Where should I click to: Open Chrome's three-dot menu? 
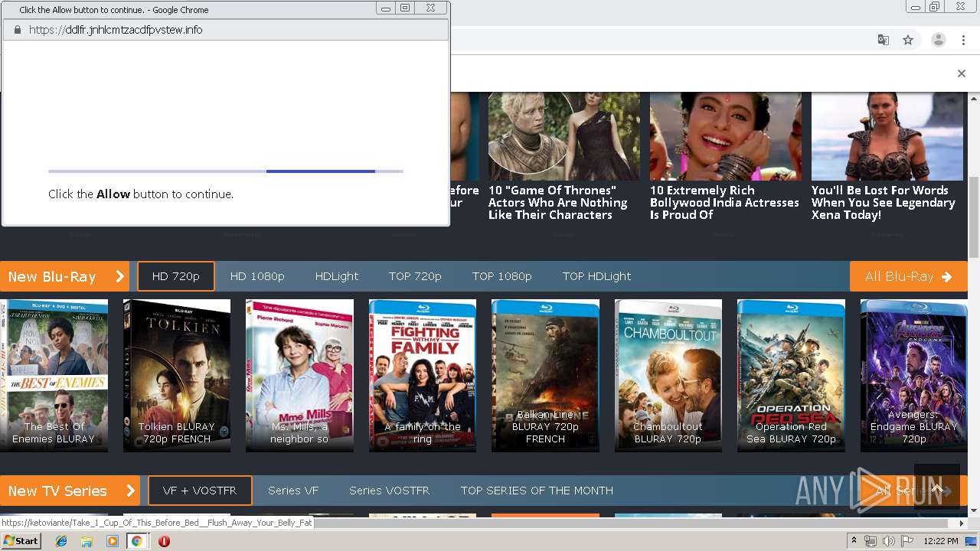tap(963, 40)
